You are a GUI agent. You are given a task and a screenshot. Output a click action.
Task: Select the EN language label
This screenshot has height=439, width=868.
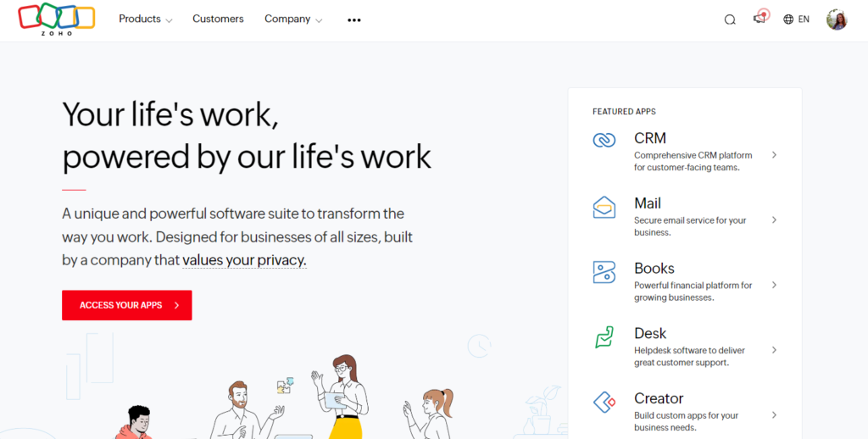click(804, 19)
